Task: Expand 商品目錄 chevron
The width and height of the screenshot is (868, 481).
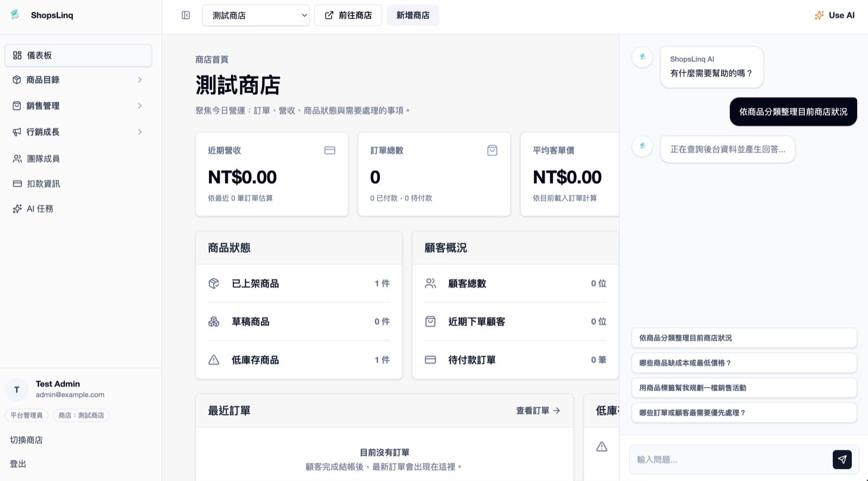Action: (x=140, y=80)
